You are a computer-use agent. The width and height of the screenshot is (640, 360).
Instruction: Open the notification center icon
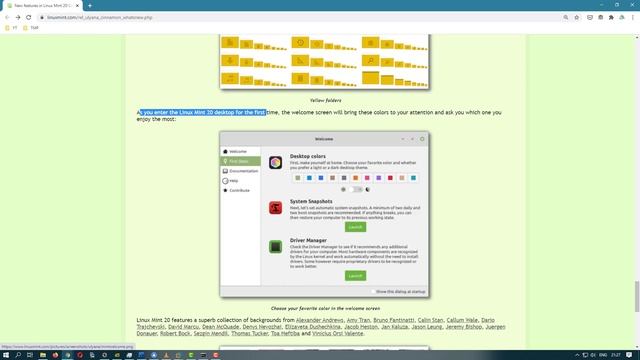click(x=629, y=355)
